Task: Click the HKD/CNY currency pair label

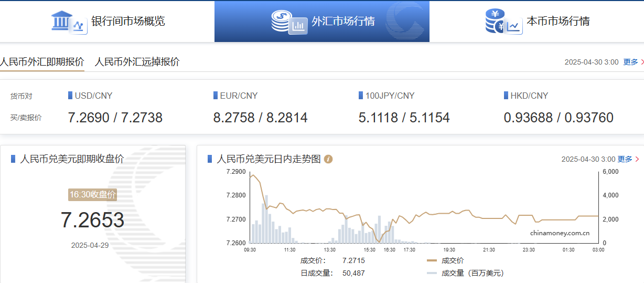Action: click(x=529, y=96)
